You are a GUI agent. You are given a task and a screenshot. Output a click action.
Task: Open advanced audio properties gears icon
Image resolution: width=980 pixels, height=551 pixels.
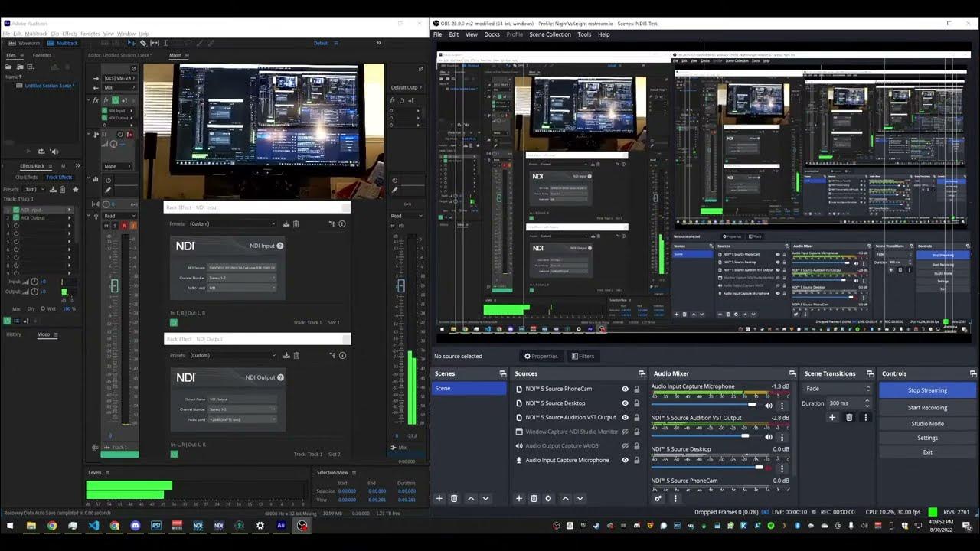(658, 498)
